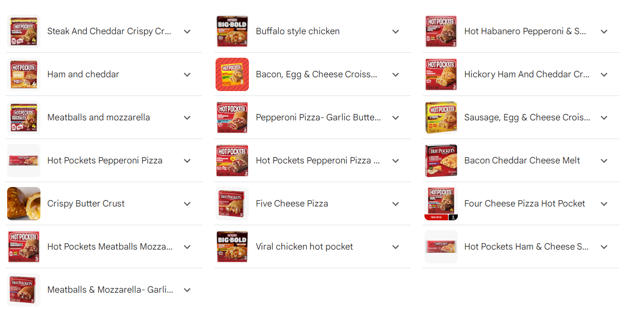The width and height of the screenshot is (644, 310).
Task: Expand the Hot Habanero Pepperoni chevron
Action: (x=604, y=32)
